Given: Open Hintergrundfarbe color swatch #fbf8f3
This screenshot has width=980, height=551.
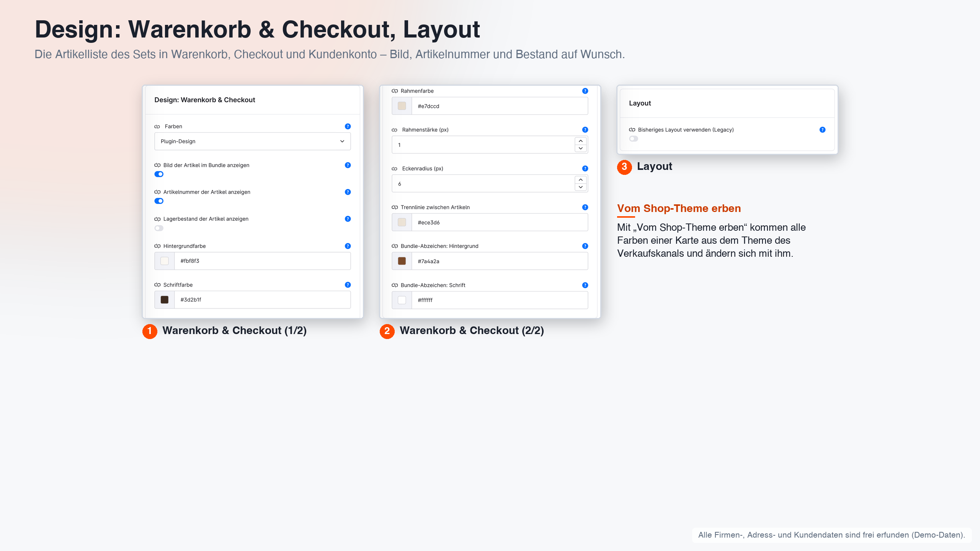Looking at the screenshot, I should [165, 261].
